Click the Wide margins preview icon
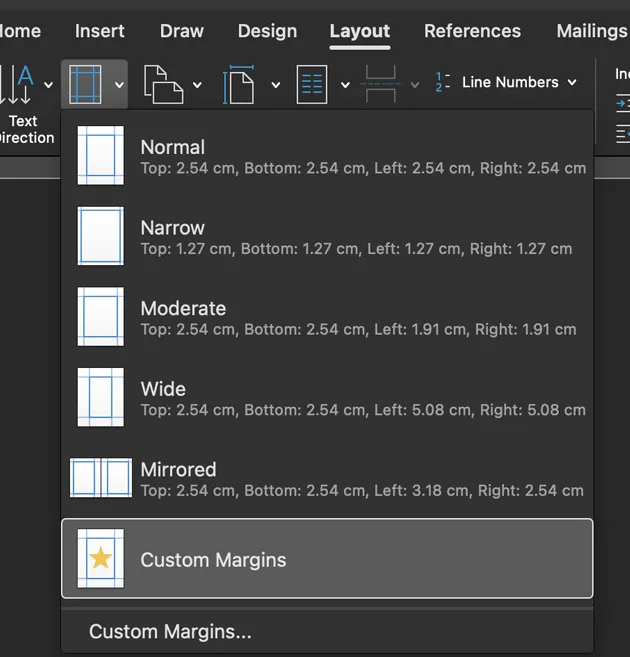630x657 pixels. 101,397
